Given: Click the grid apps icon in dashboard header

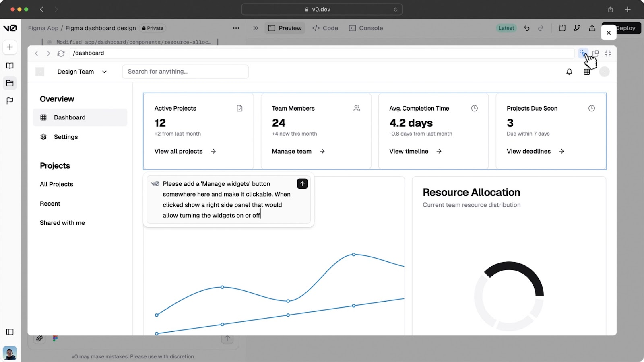Looking at the screenshot, I should pyautogui.click(x=587, y=72).
